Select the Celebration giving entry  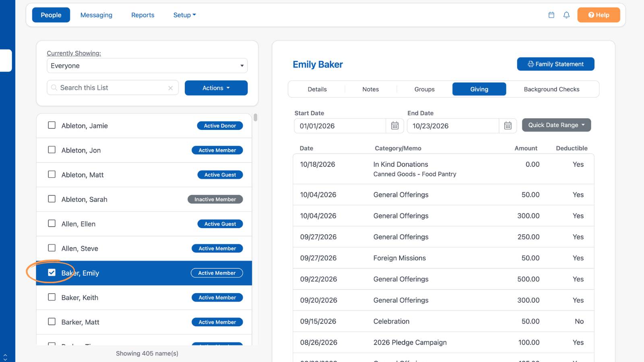coord(444,321)
